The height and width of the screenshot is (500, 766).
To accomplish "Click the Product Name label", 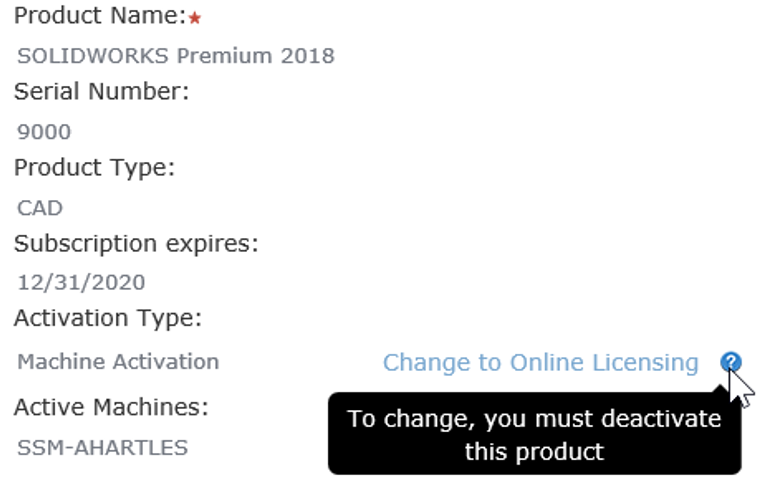I will click(x=99, y=17).
